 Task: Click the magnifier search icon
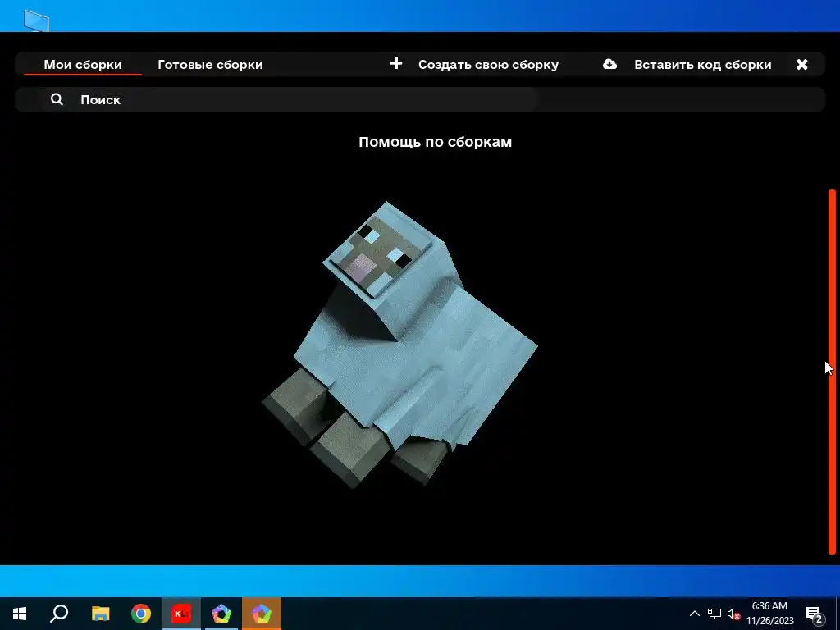click(x=57, y=99)
